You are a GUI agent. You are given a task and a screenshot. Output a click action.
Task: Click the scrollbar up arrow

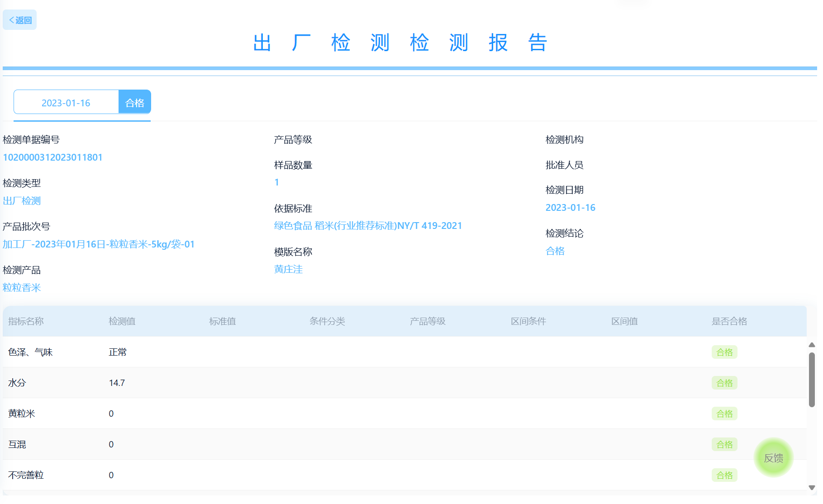[812, 345]
